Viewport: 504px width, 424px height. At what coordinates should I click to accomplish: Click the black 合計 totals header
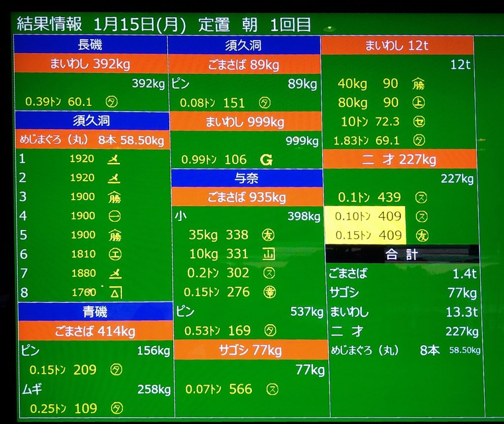pos(402,254)
